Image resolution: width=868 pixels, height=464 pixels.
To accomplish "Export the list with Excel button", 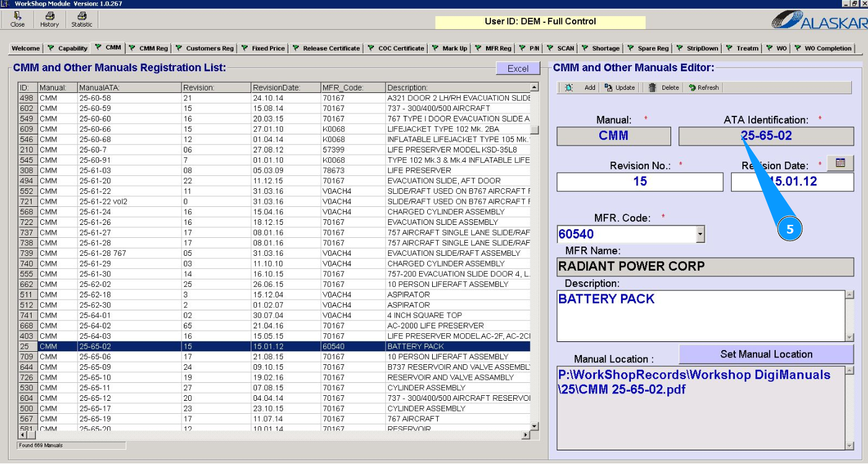I will (518, 69).
